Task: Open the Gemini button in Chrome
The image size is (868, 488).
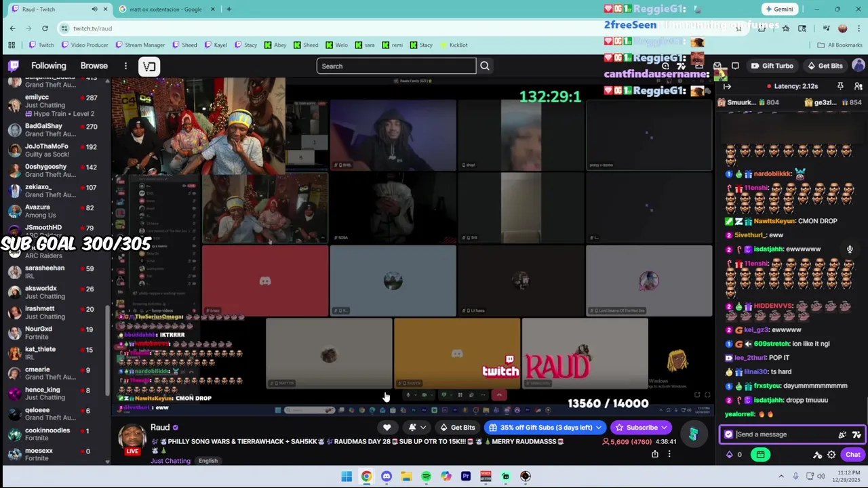Action: 778,9
